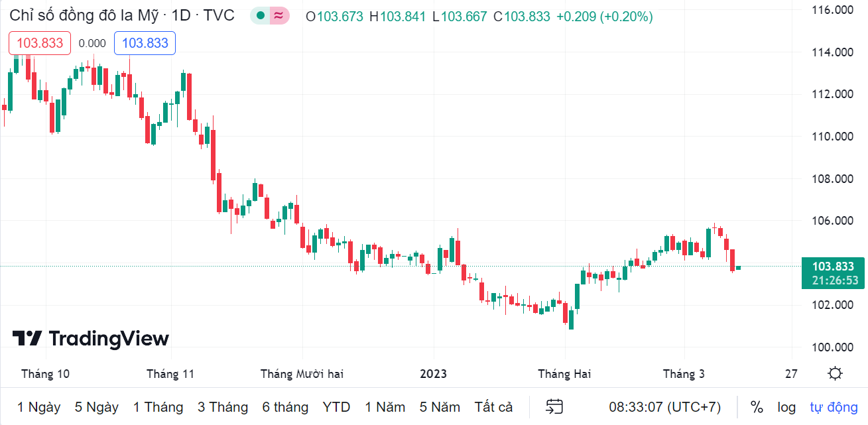Click the pink delayed-data wave icon
Viewport: 868px width, 425px height.
pyautogui.click(x=279, y=16)
